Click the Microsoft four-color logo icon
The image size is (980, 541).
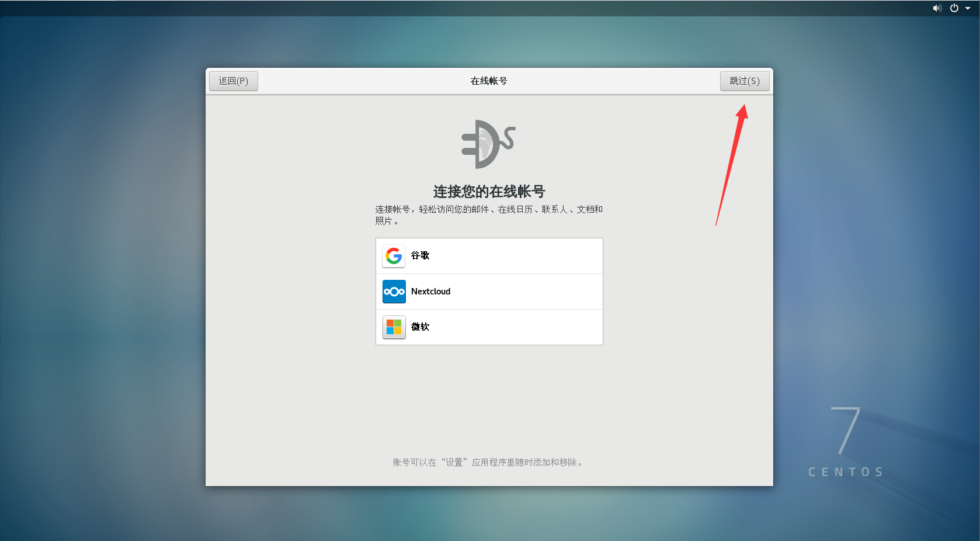(394, 327)
